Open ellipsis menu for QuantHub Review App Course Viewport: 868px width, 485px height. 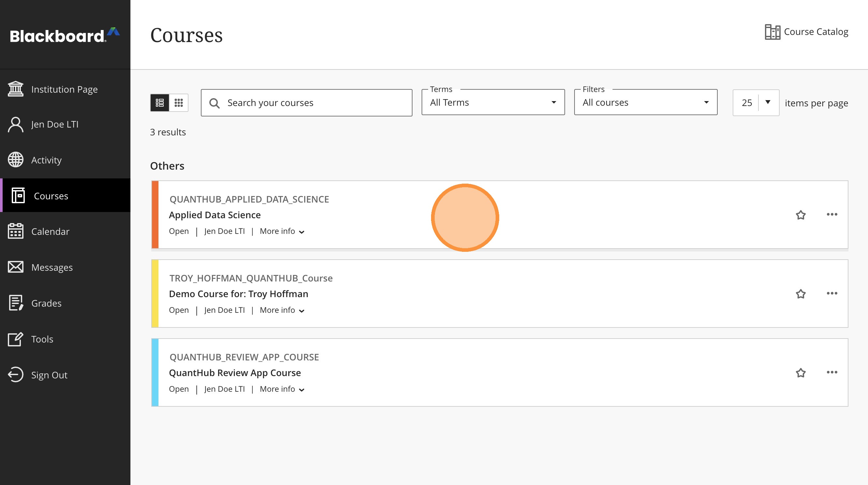pyautogui.click(x=831, y=372)
